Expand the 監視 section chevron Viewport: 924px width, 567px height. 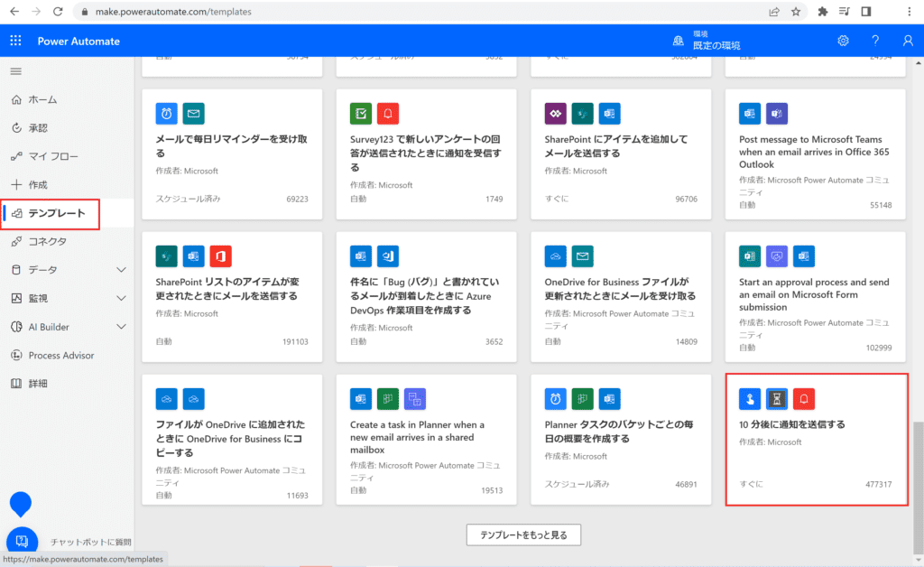(122, 299)
